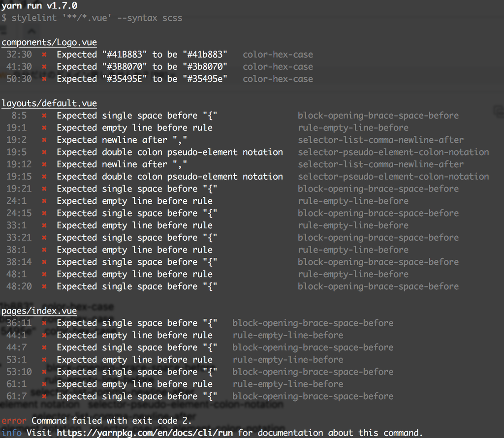Viewport: 504px width, 438px height.
Task: Click the line number 44:7
Action: click(16, 348)
